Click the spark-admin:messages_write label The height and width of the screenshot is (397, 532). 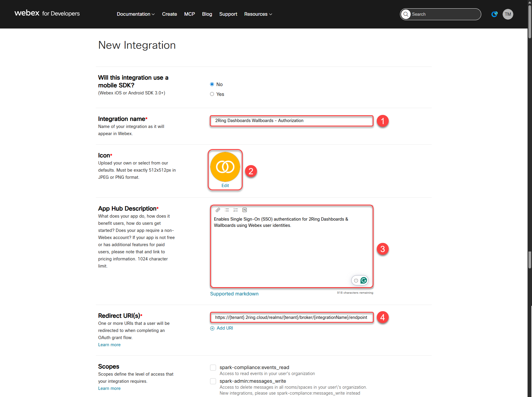pyautogui.click(x=253, y=381)
